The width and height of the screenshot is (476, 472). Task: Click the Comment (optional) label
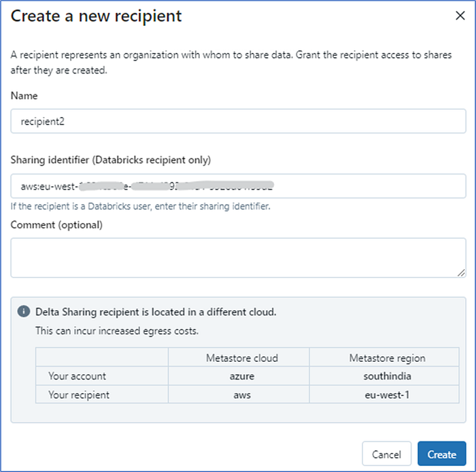pyautogui.click(x=56, y=224)
